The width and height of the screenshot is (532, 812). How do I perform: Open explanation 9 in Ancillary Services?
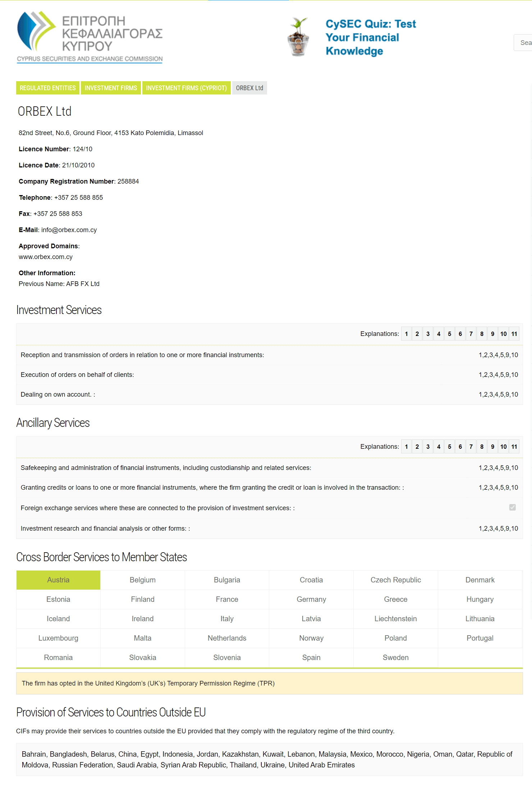coord(493,447)
